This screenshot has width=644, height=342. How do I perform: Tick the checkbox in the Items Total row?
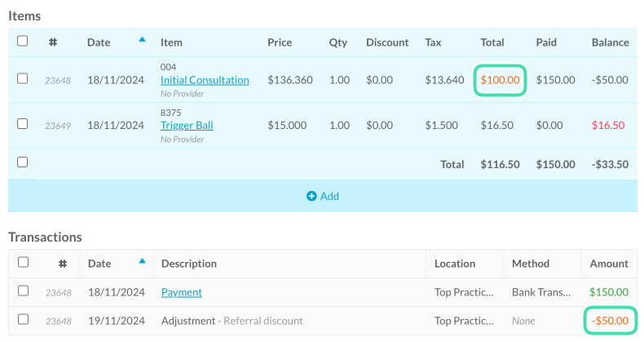coord(23,162)
